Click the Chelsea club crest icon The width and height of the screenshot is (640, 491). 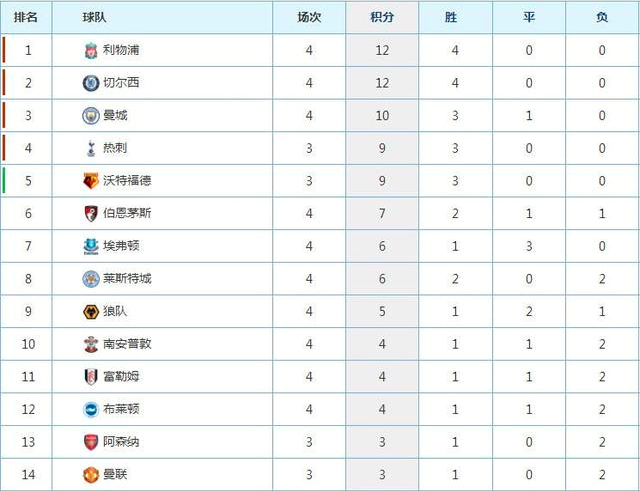click(x=91, y=83)
